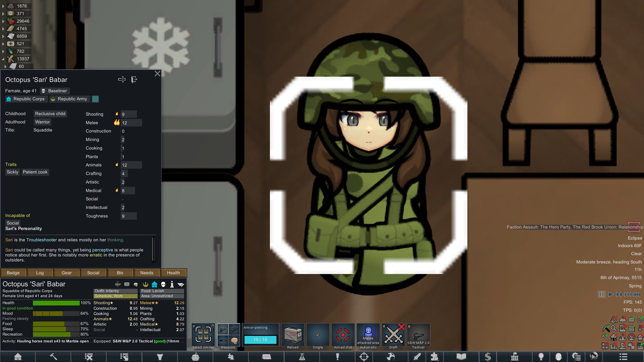Open the Needs tab
Screen dimensions: 644x362
click(x=147, y=273)
